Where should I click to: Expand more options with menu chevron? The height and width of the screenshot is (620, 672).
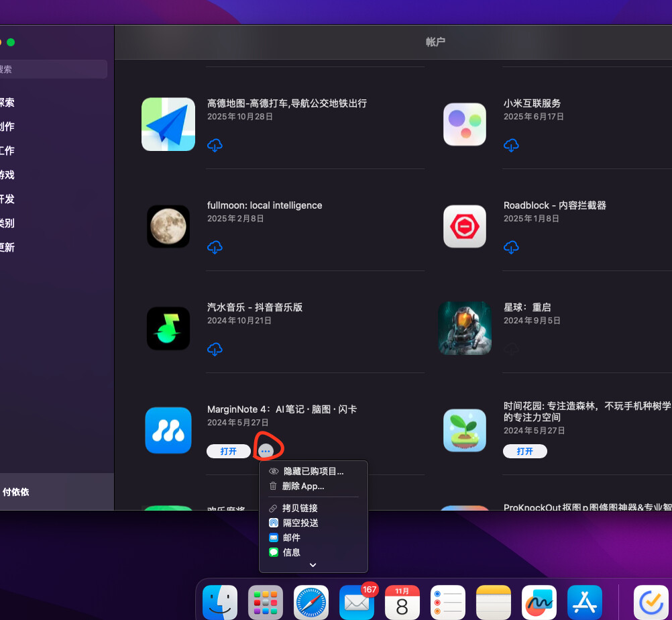pyautogui.click(x=313, y=565)
